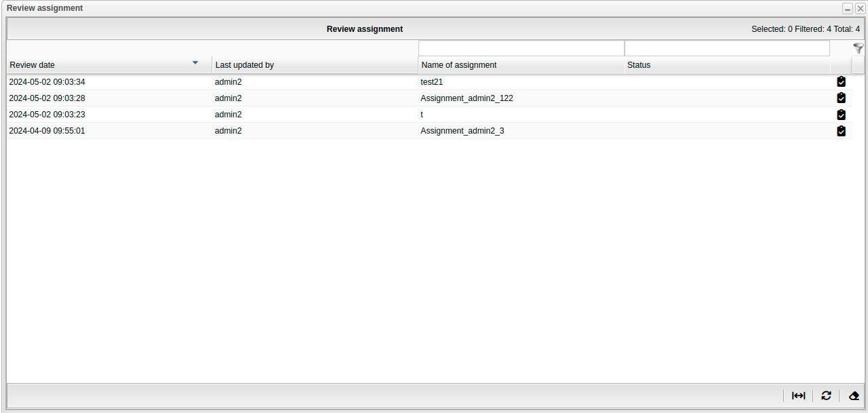The image size is (868, 413).
Task: Sort by Last updated by column
Action: click(x=245, y=65)
